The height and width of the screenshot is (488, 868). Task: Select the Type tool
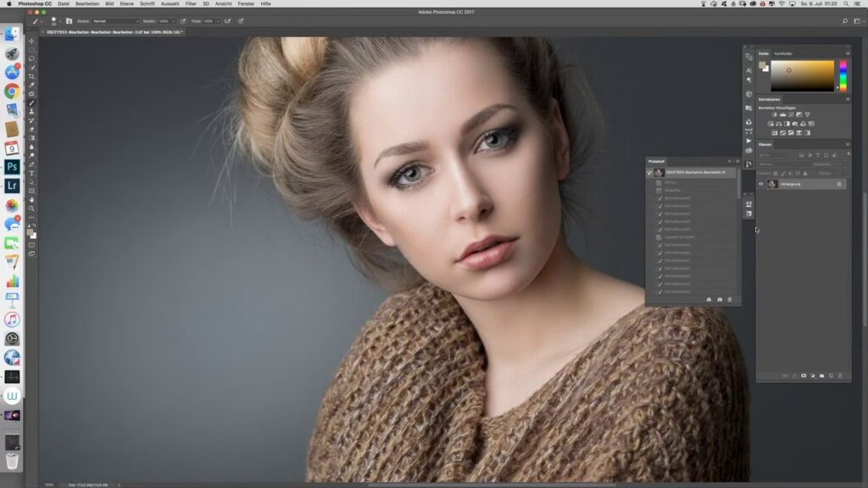tap(32, 173)
